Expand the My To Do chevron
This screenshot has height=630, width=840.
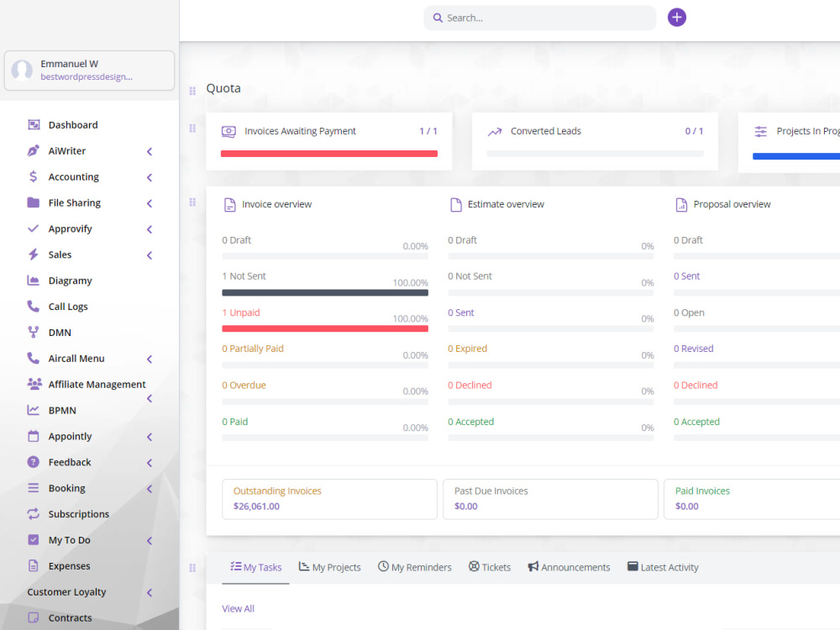pyautogui.click(x=150, y=540)
